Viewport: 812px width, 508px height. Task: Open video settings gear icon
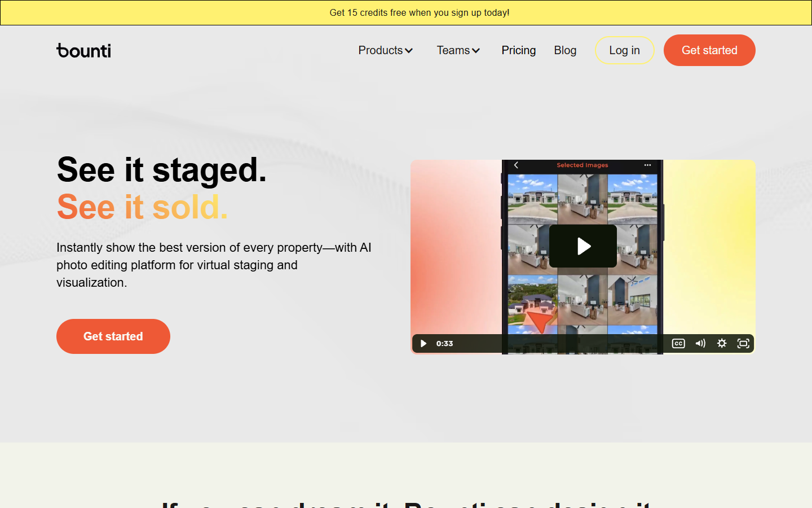(x=722, y=343)
